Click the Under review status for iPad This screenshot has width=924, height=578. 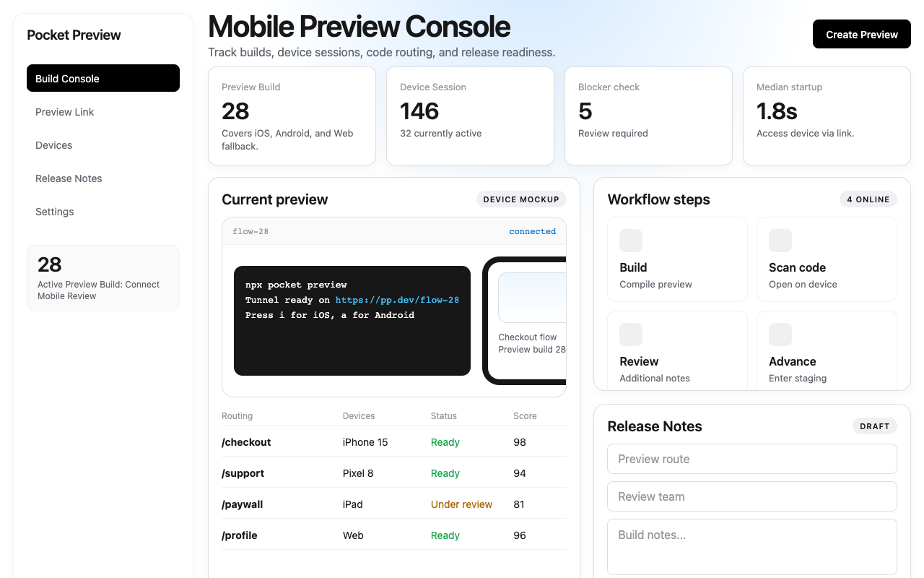(x=461, y=504)
